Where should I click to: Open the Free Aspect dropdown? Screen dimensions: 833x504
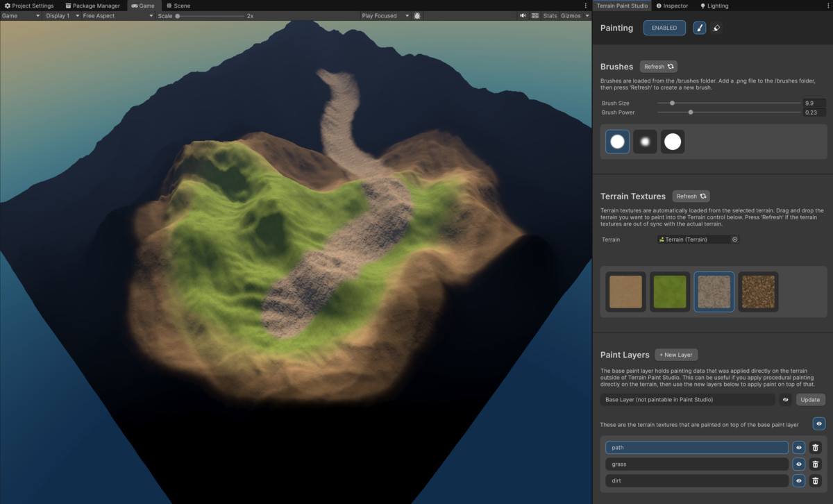coord(117,15)
